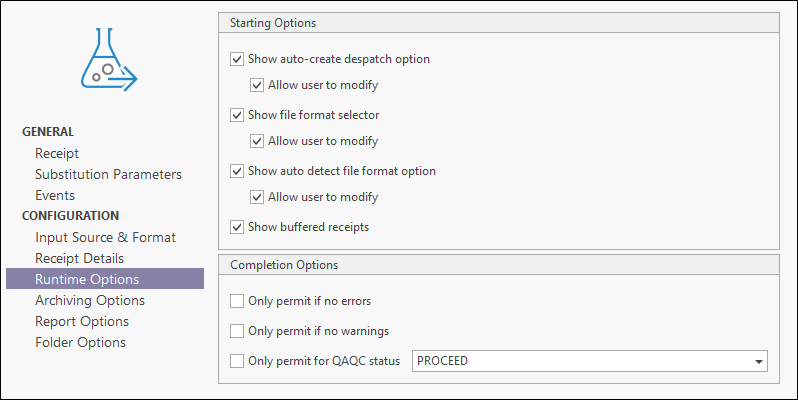Open Input Source & Format settings
The height and width of the screenshot is (400, 798).
coord(105,237)
